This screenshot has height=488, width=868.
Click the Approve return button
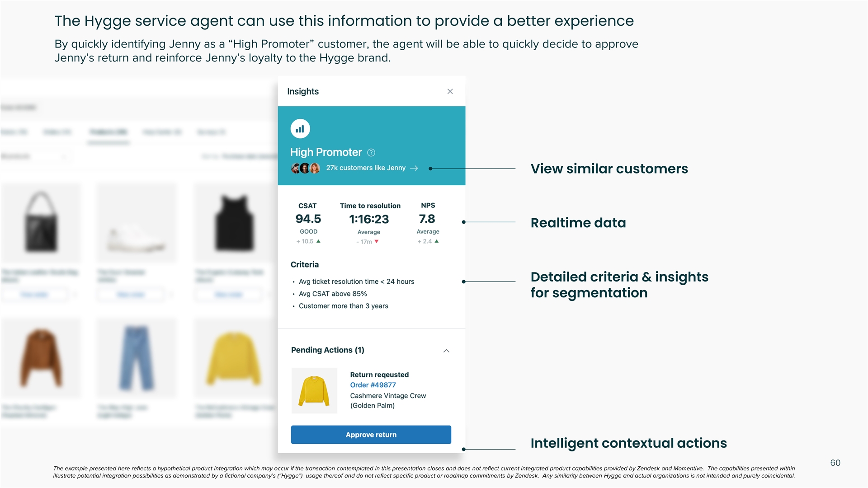371,435
